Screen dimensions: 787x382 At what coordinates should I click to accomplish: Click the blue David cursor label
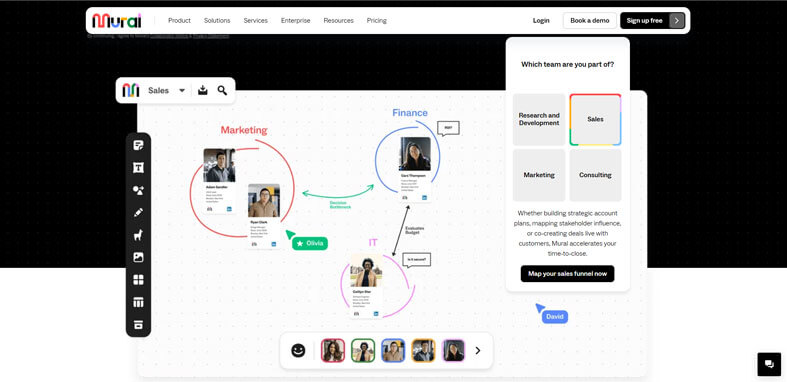pos(555,317)
